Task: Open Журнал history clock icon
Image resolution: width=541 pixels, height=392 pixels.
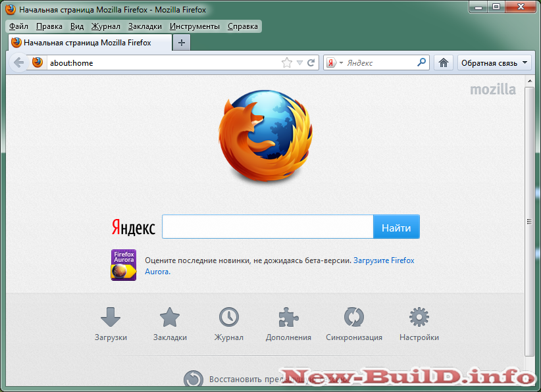Action: [229, 317]
